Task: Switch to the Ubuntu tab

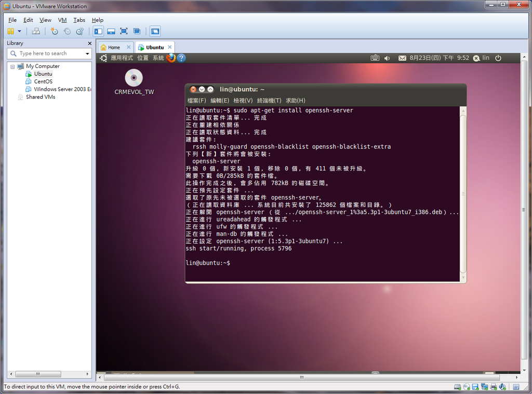Action: [155, 47]
